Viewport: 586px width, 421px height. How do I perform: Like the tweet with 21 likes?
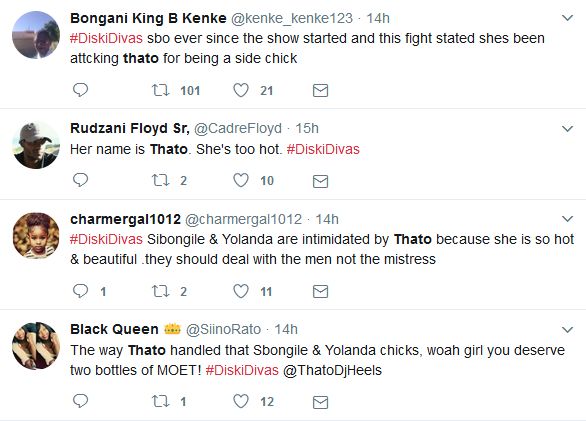click(x=241, y=90)
